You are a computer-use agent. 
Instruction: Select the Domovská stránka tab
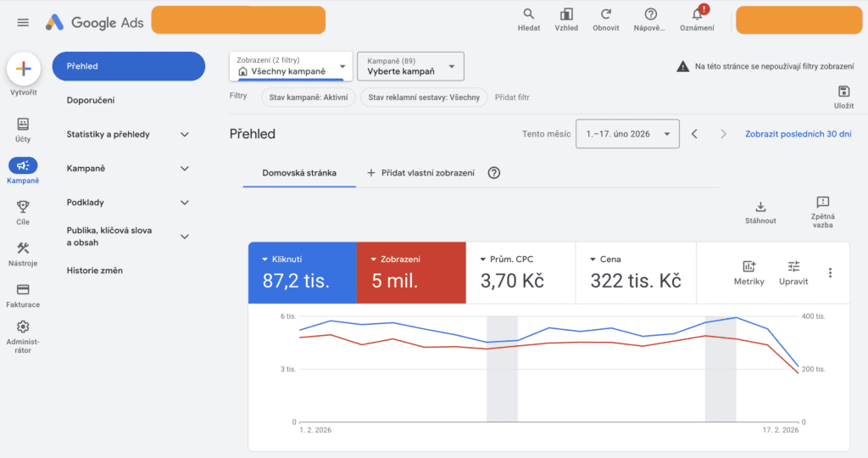[x=299, y=173]
